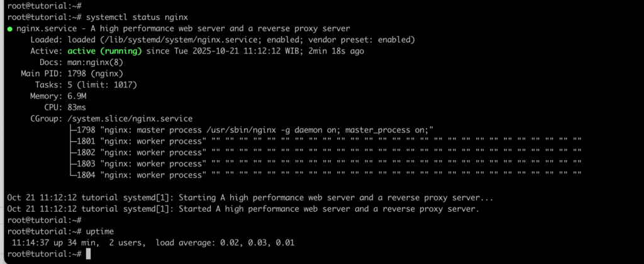Click the green nginx service status dot
Viewport: 644px width, 264px height.
[10, 29]
